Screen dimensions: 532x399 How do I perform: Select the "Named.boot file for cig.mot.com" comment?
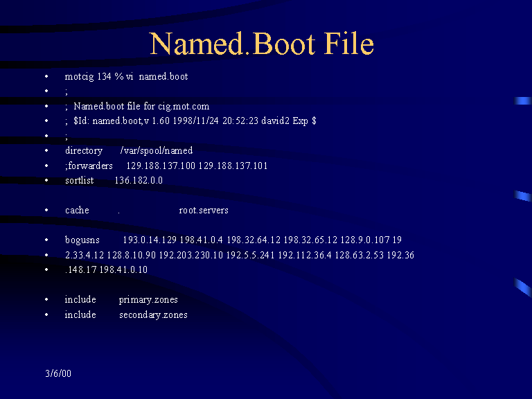click(141, 106)
